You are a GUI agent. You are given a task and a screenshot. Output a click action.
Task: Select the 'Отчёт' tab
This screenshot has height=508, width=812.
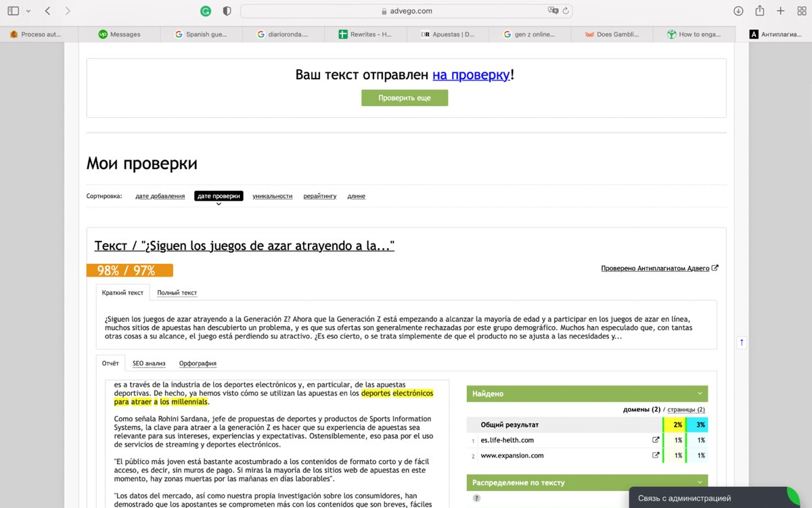110,363
